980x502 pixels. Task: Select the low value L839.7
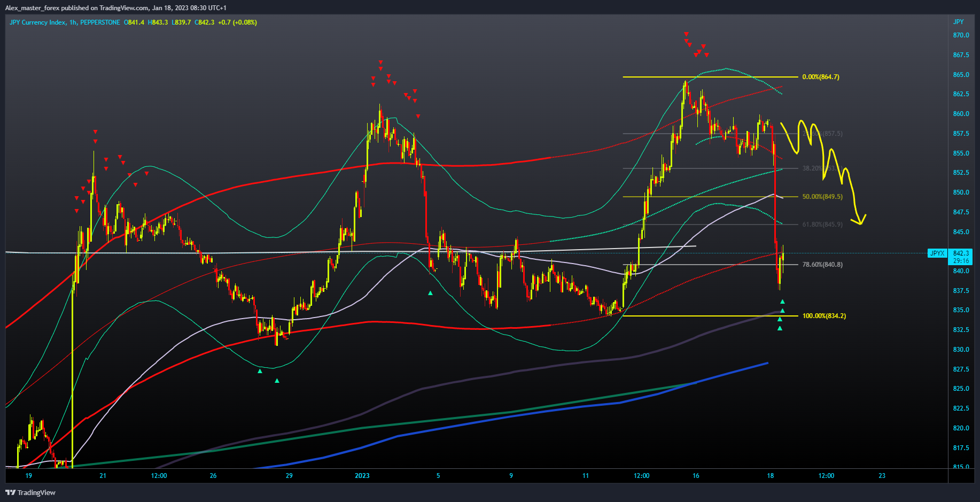(x=181, y=22)
